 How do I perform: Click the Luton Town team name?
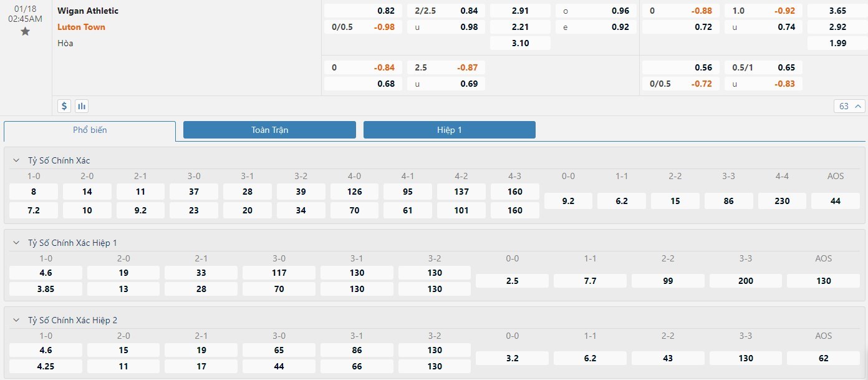[x=81, y=27]
